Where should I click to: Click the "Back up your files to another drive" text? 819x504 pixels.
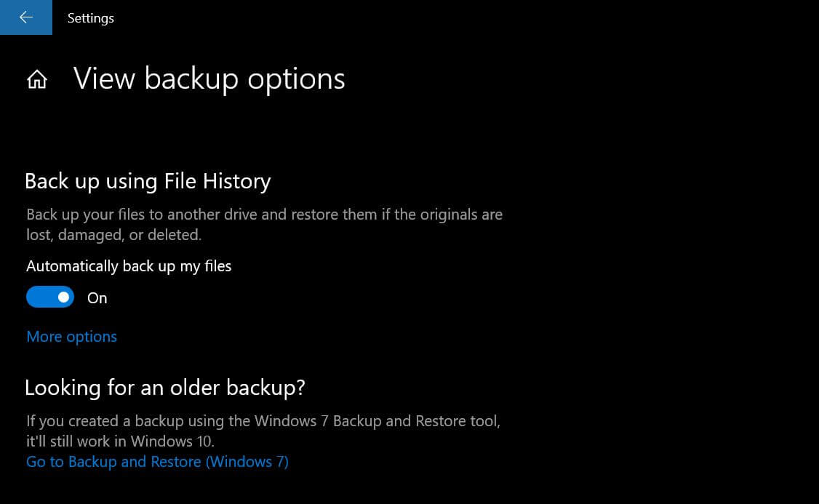264,215
